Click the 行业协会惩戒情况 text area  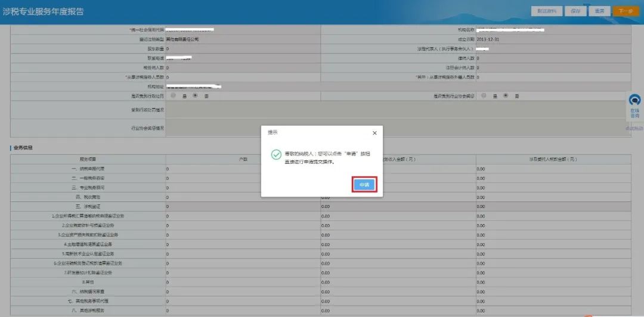pyautogui.click(x=398, y=128)
